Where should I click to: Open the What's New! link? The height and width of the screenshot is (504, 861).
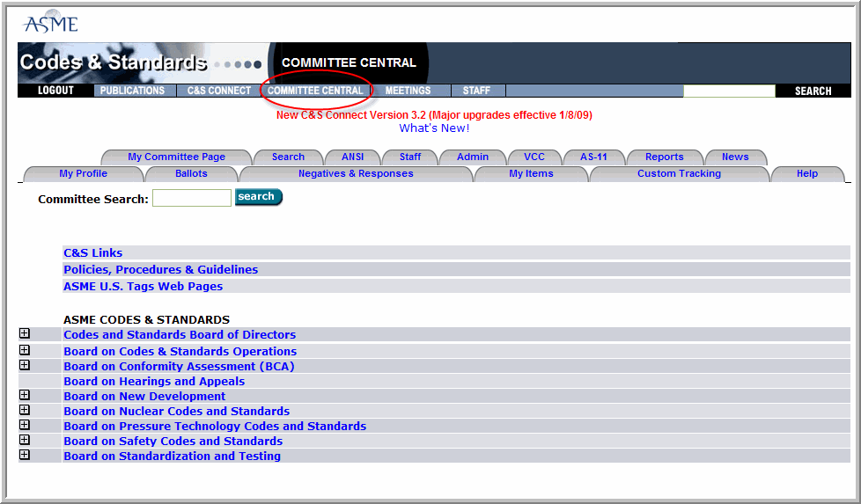pyautogui.click(x=434, y=128)
